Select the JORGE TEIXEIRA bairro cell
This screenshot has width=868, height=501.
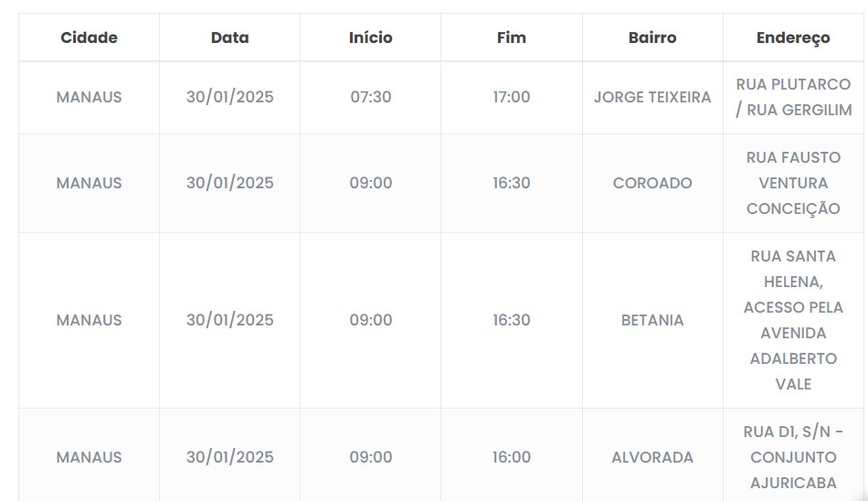tap(652, 97)
